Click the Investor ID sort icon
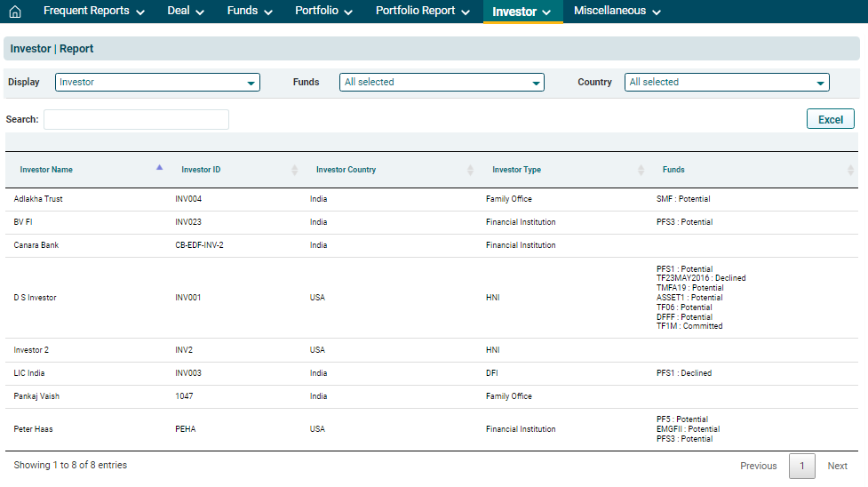The image size is (868, 487). 295,170
